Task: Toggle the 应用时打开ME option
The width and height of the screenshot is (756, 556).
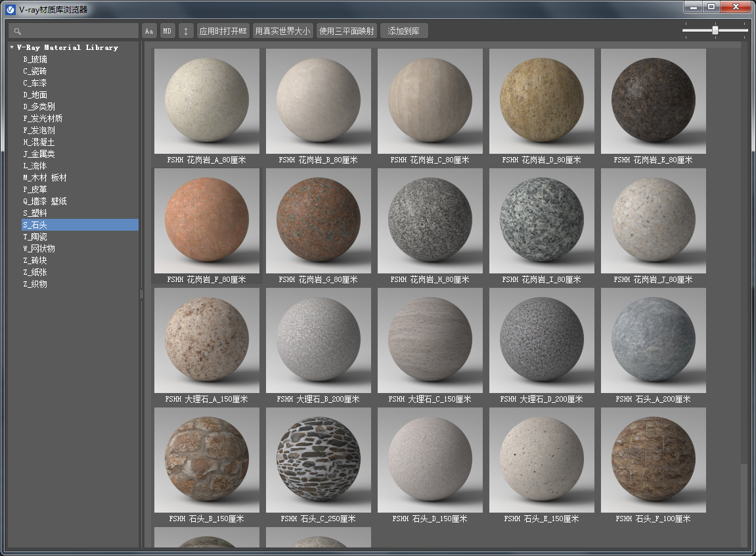Action: point(223,31)
